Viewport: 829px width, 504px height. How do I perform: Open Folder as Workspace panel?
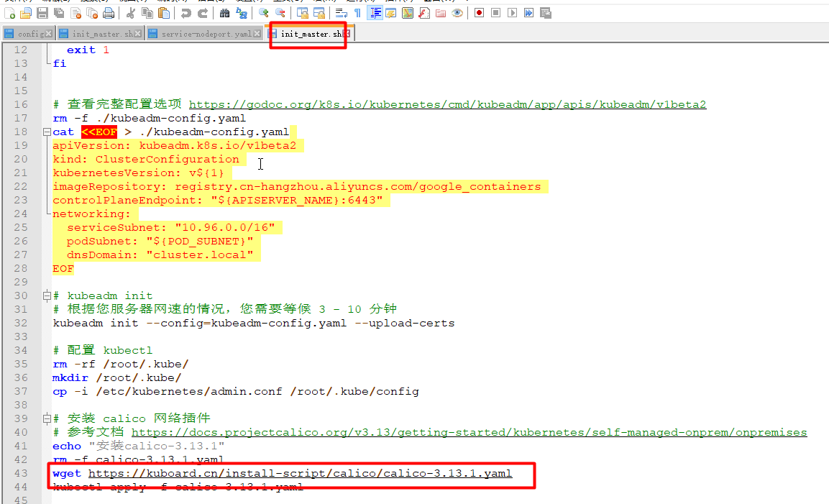441,13
